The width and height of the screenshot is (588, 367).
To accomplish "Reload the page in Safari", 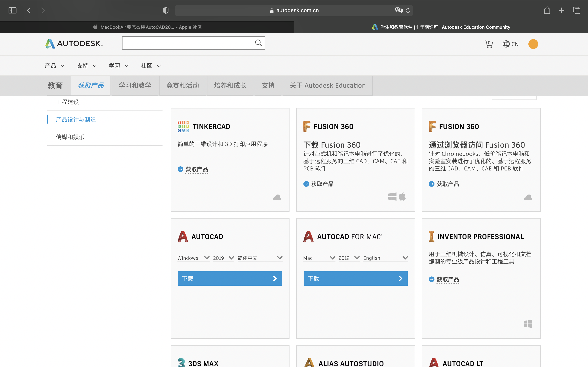I will [408, 10].
